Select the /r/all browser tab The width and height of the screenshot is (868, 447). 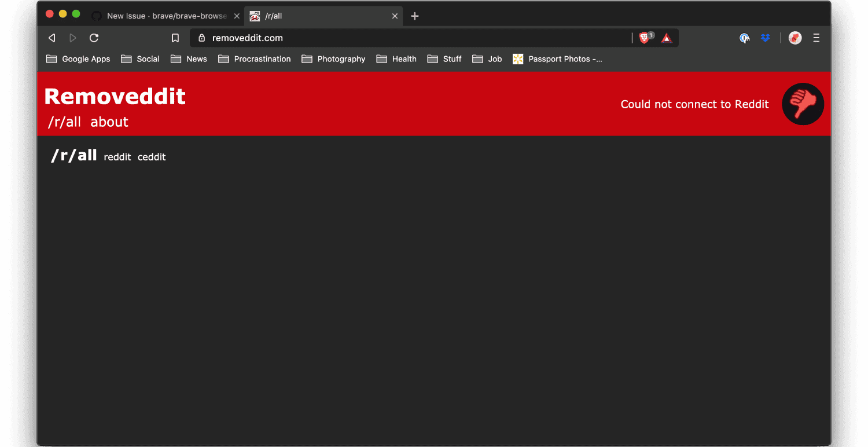click(x=324, y=16)
